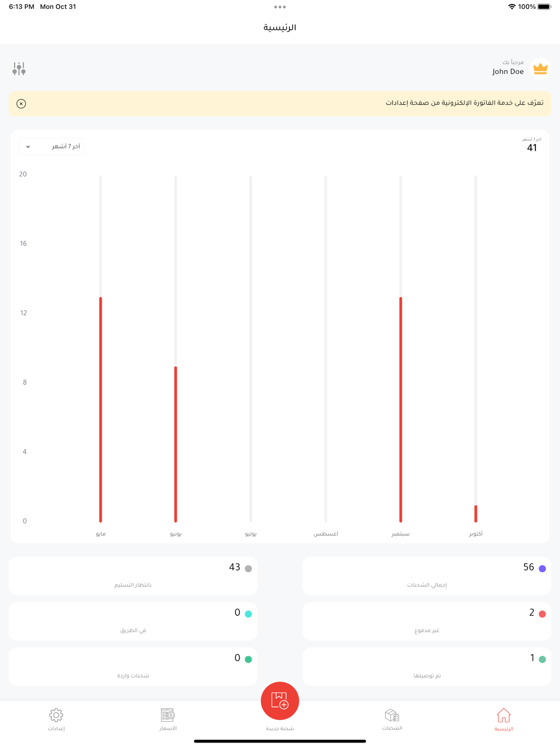Select the الرئيسية home tab icon
This screenshot has height=747, width=560.
coord(503,716)
